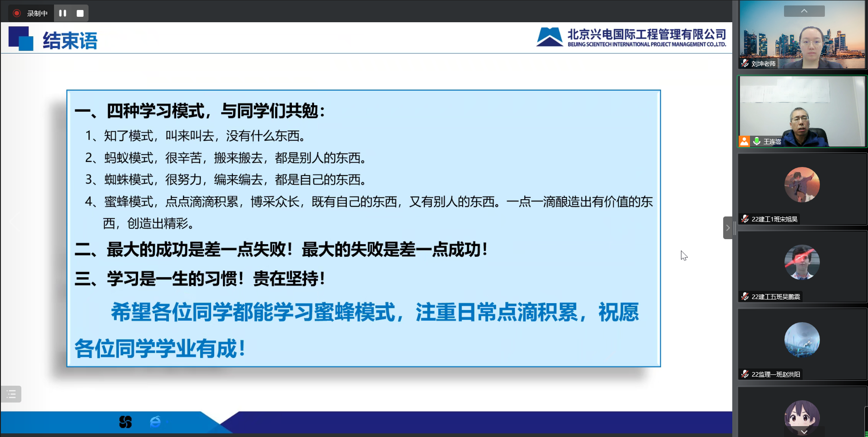Stop the meeting recording
Image resolution: width=868 pixels, height=437 pixels.
pos(80,13)
